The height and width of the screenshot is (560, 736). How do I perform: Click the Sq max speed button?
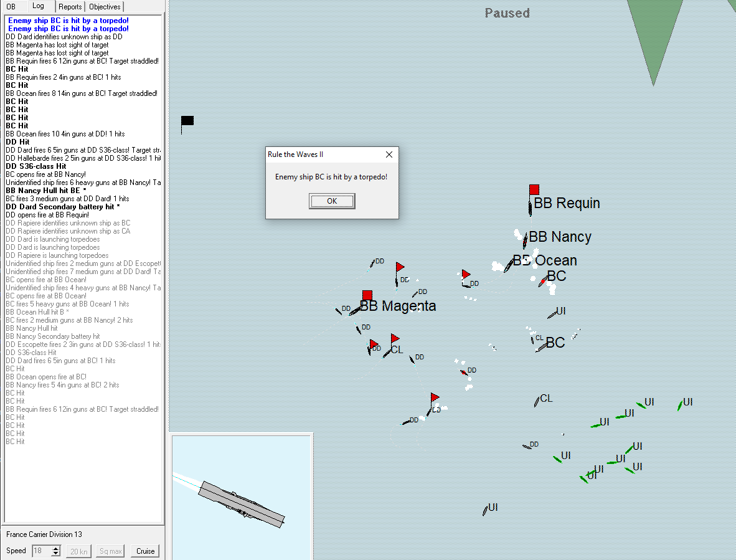pos(111,551)
